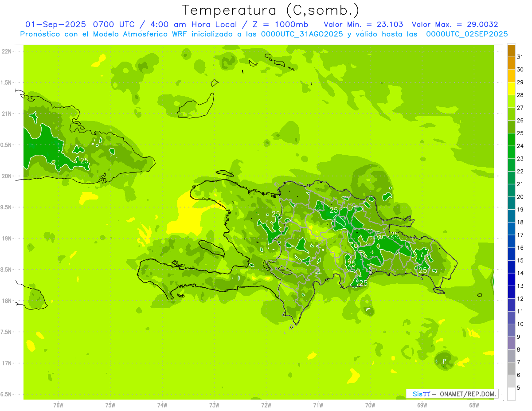Click the "7.5N" axis label
The height and width of the screenshot is (411, 532).
(7, 332)
